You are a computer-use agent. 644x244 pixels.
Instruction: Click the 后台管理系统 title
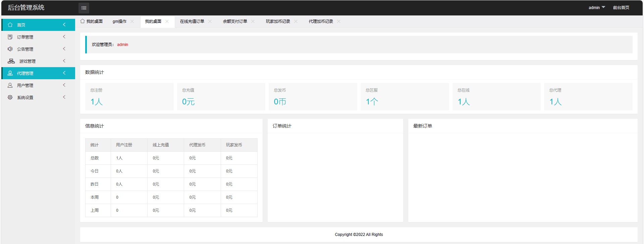(26, 7)
